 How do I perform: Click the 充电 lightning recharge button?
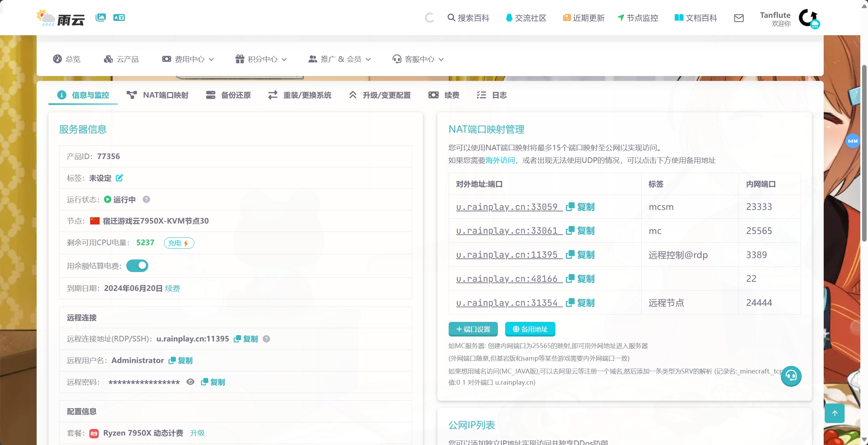coord(179,243)
